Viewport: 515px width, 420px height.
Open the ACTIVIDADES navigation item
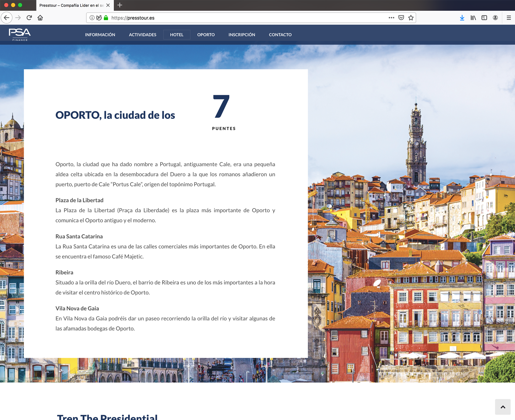click(x=142, y=35)
